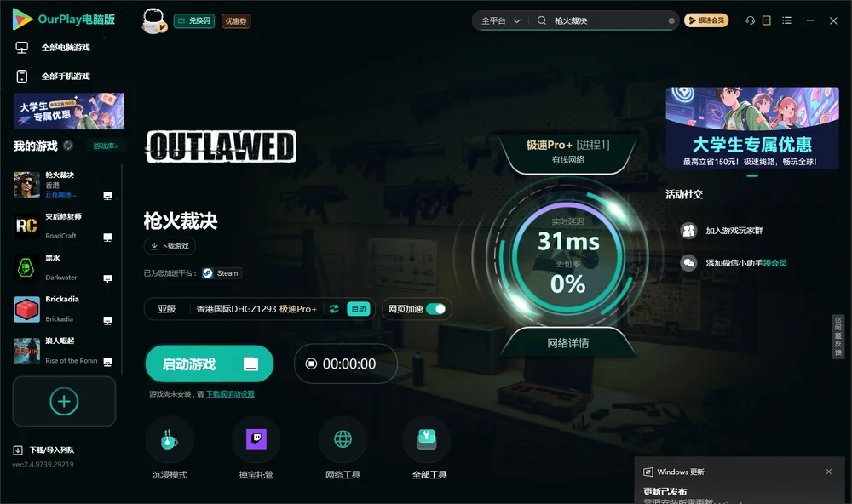Stop the acceleration timer
This screenshot has height=504, width=852.
tap(311, 364)
